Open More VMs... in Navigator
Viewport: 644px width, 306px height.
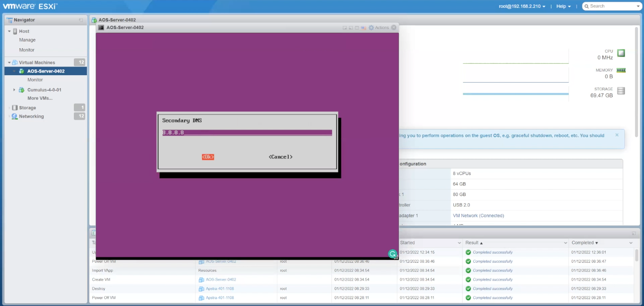pos(40,98)
